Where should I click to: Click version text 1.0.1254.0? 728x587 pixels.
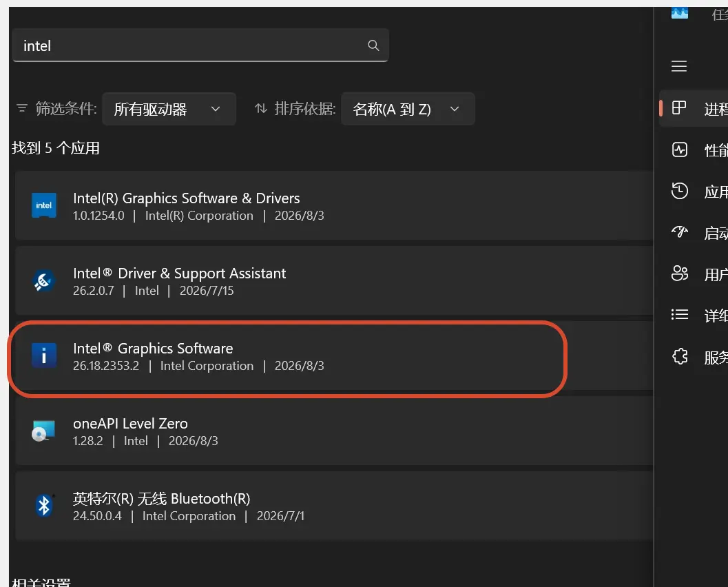98,216
